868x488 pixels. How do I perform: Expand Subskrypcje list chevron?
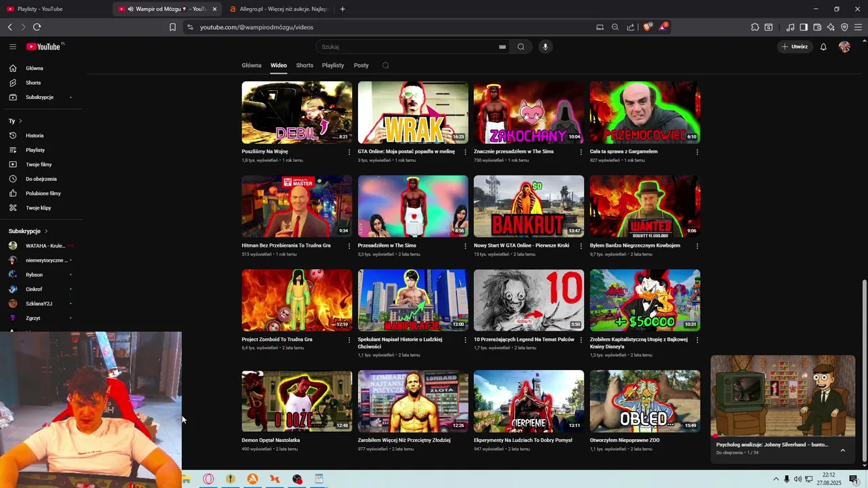click(x=46, y=231)
